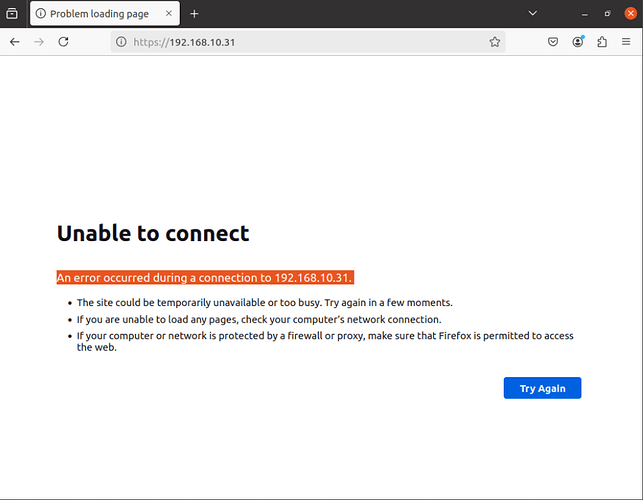Focus the address bar showing 192.168.10.31

pos(300,42)
